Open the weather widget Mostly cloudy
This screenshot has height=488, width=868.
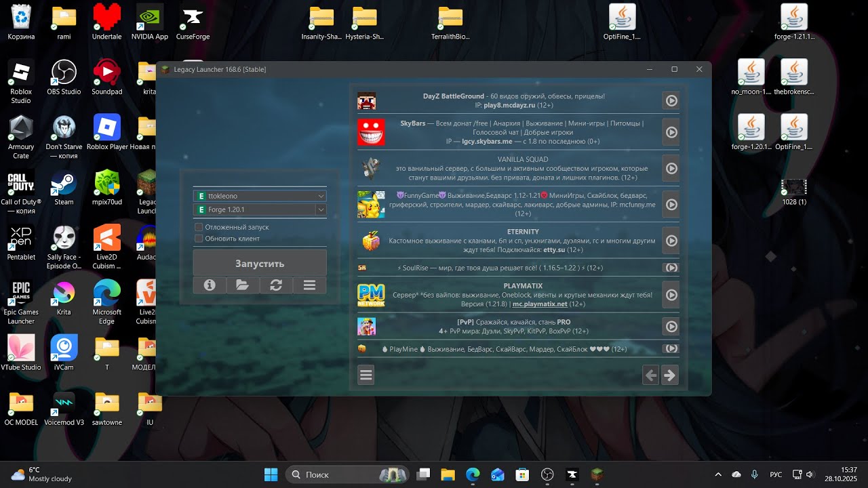point(42,474)
